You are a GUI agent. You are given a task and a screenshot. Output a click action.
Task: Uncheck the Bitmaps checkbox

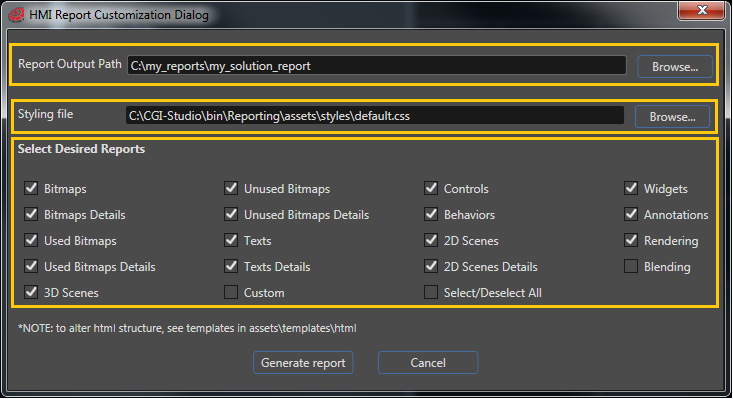pyautogui.click(x=31, y=188)
